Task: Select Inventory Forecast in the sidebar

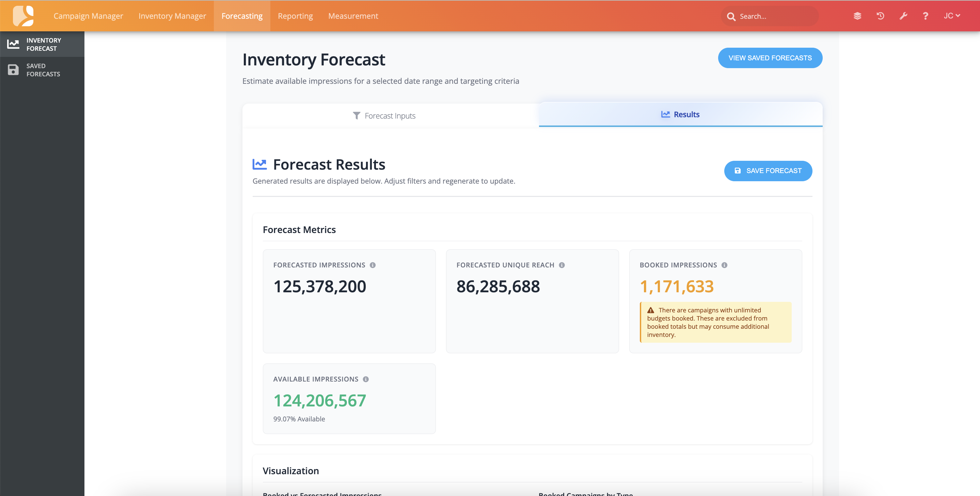Action: (42, 44)
